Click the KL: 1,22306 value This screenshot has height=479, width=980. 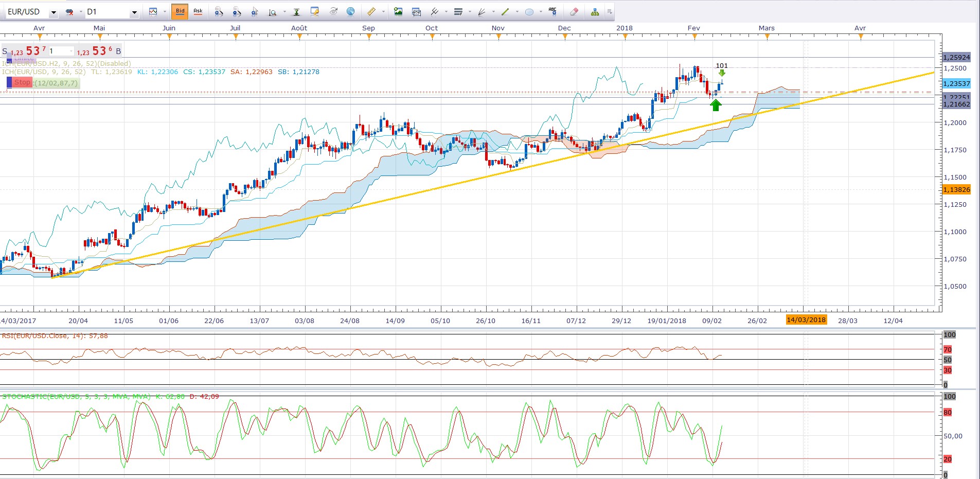click(x=157, y=72)
